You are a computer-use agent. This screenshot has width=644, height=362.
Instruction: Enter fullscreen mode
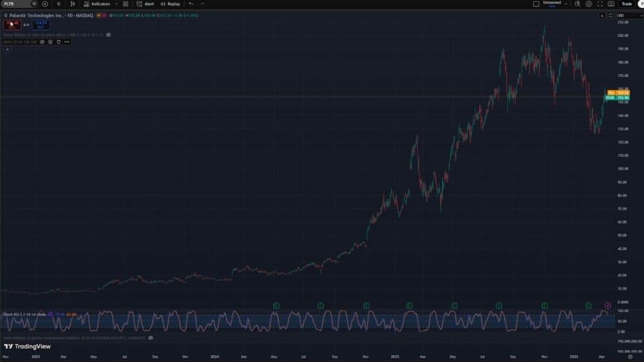point(600,4)
